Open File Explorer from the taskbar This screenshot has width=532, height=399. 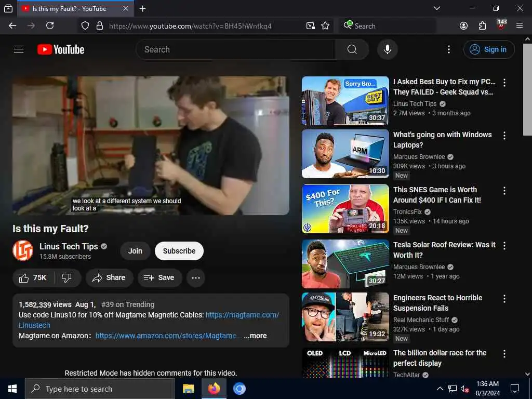coord(188,389)
